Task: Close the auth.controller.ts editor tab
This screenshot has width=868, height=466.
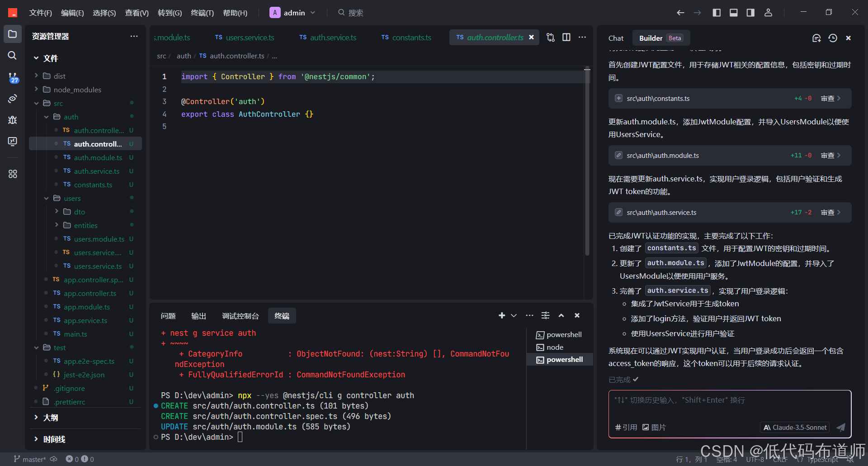Action: coord(532,38)
